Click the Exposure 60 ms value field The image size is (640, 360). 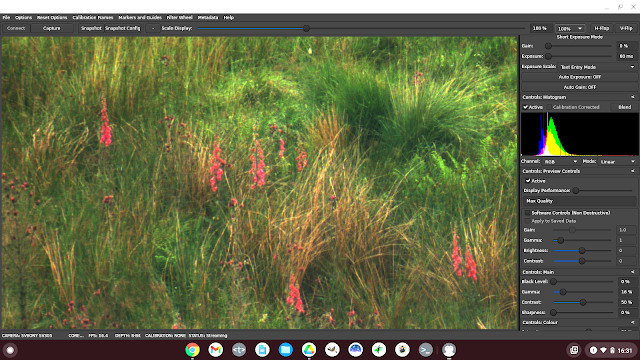[626, 56]
